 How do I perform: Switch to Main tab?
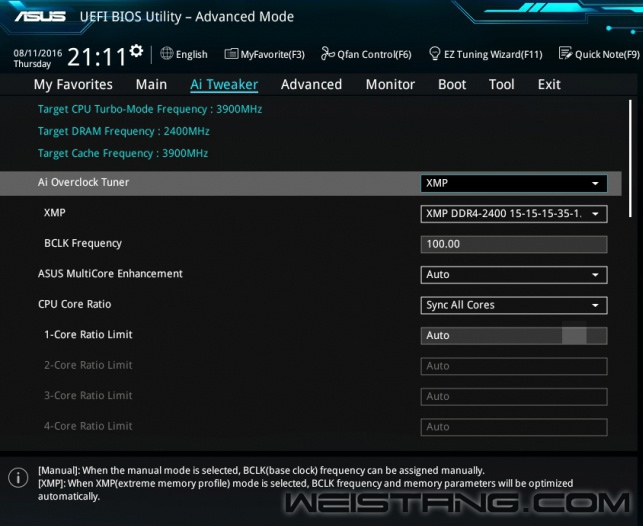tap(151, 84)
